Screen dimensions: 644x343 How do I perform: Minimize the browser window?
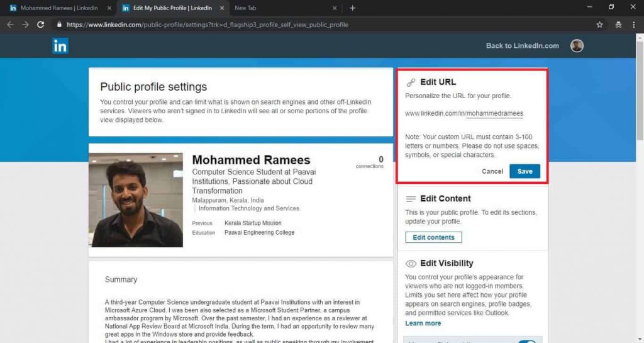(589, 7)
